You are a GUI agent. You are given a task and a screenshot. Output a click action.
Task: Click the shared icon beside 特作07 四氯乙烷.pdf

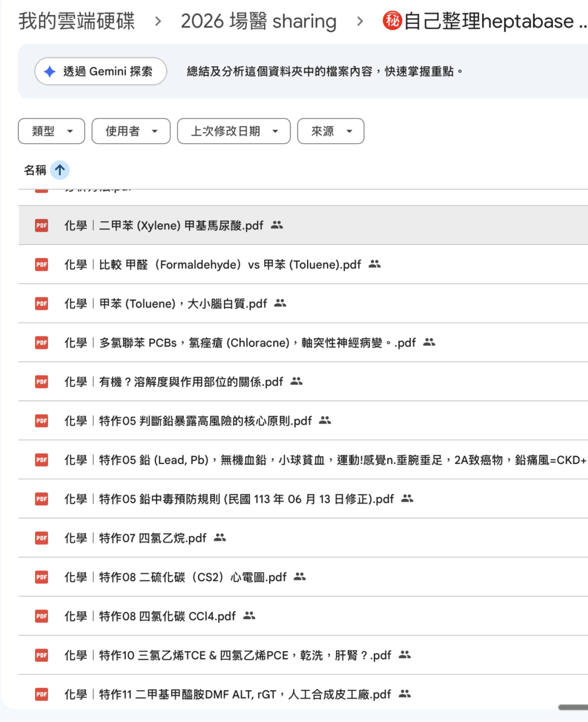pos(220,538)
